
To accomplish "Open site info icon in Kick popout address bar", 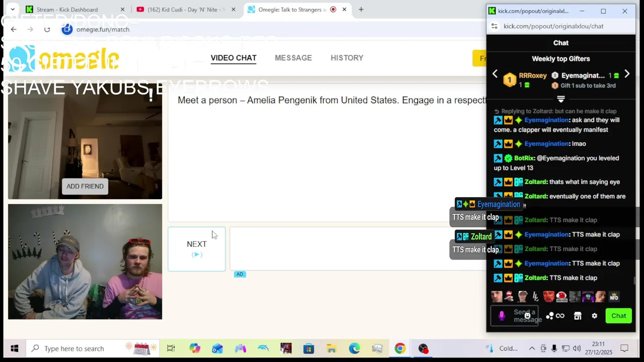I will tap(494, 26).
